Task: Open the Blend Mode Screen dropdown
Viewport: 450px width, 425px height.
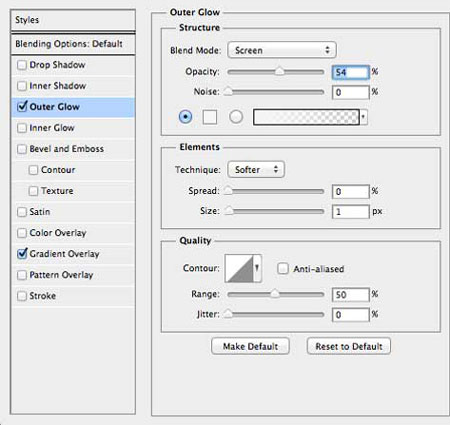Action: point(282,50)
